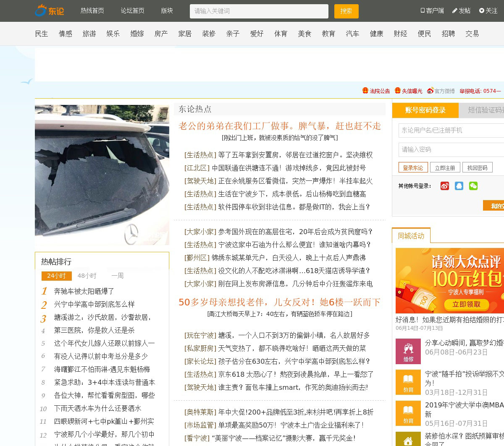
Task: Open the 法院公告 emblem link
Action: pyautogui.click(x=365, y=91)
